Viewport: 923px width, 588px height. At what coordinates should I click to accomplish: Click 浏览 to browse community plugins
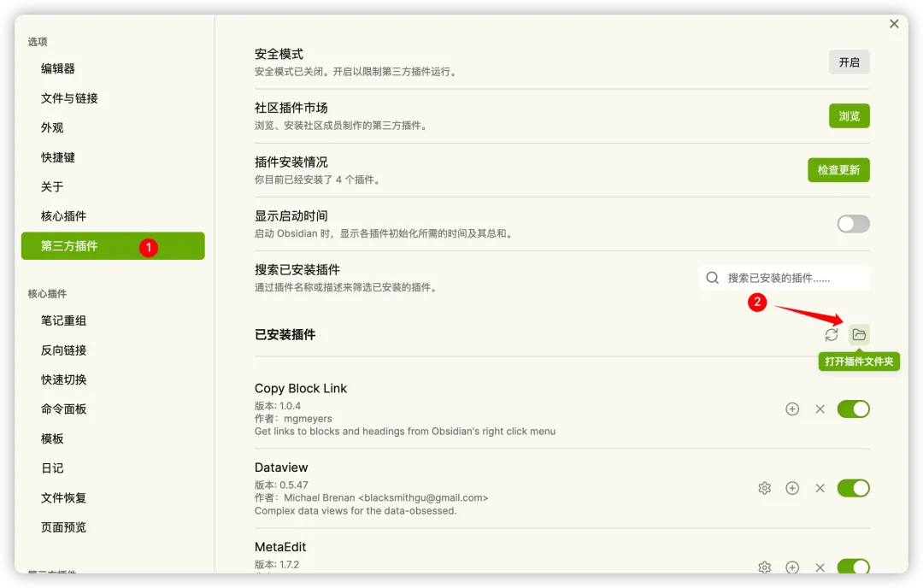tap(850, 116)
